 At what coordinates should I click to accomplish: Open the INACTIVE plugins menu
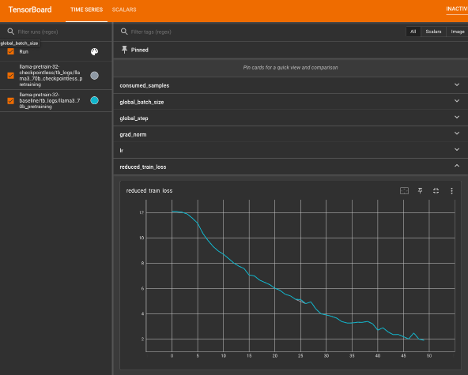[457, 9]
